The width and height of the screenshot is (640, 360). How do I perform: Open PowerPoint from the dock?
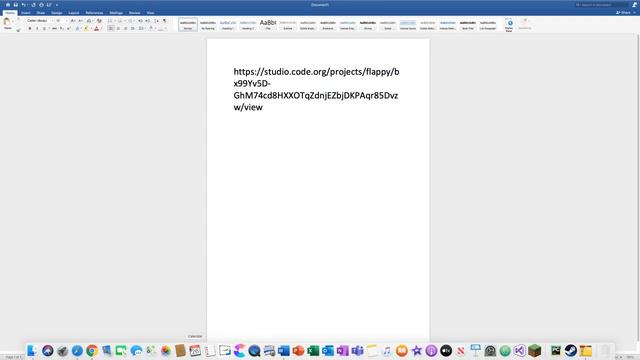298,350
